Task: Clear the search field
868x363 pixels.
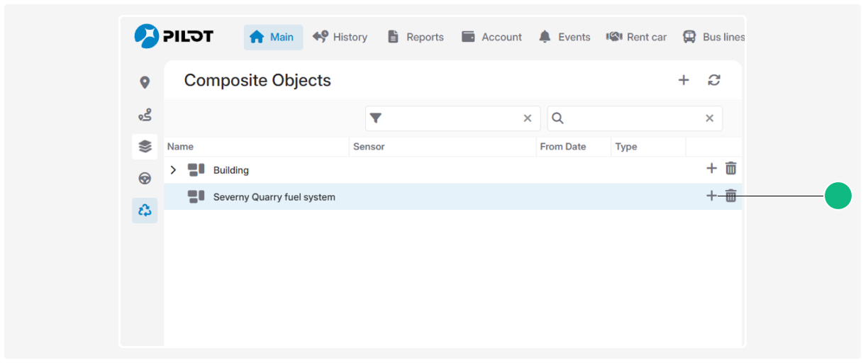Action: [709, 118]
